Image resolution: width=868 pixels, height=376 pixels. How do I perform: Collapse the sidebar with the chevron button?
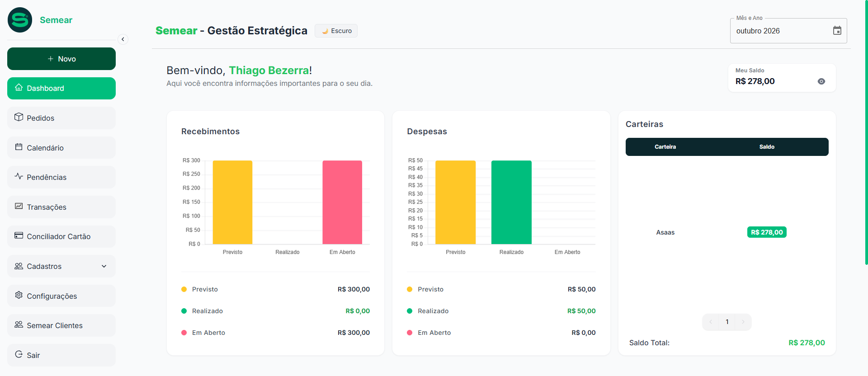123,39
